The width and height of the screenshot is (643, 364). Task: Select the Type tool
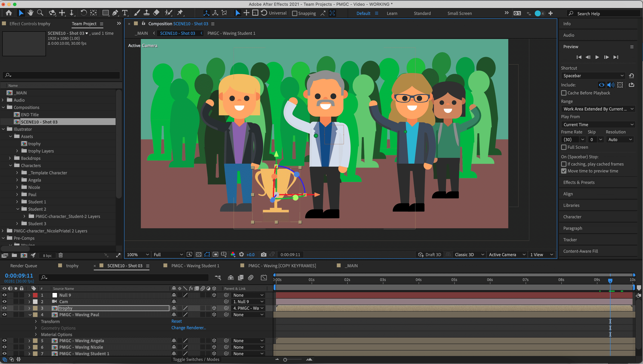[125, 13]
